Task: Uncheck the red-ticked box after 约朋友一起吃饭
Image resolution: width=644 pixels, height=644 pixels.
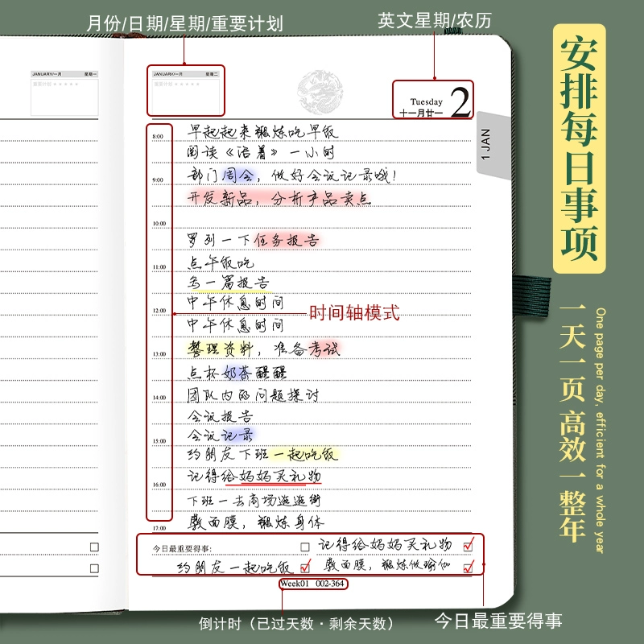Action: 305,568
